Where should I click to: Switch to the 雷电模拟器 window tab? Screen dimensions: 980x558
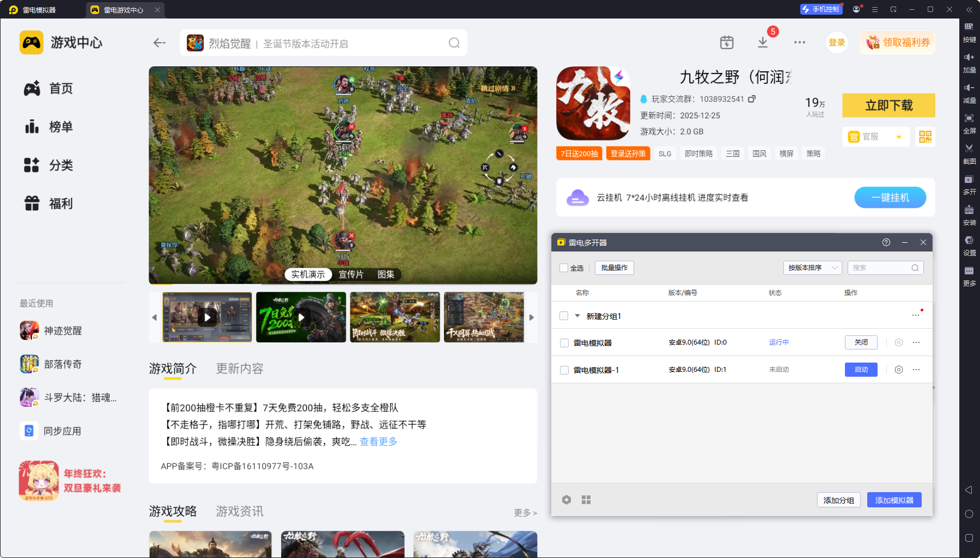coord(40,10)
